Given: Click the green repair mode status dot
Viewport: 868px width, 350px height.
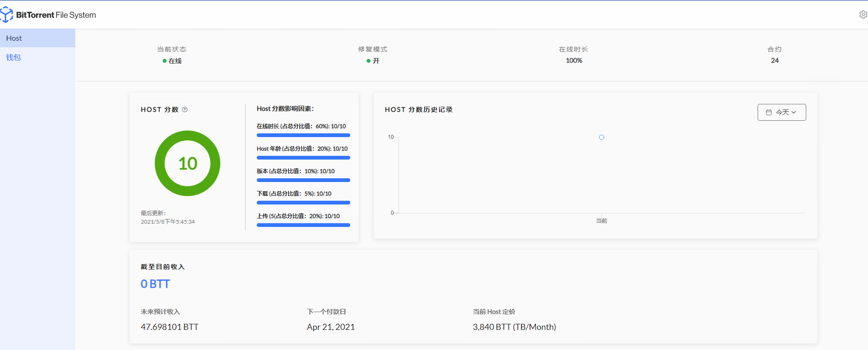Looking at the screenshot, I should pos(369,61).
